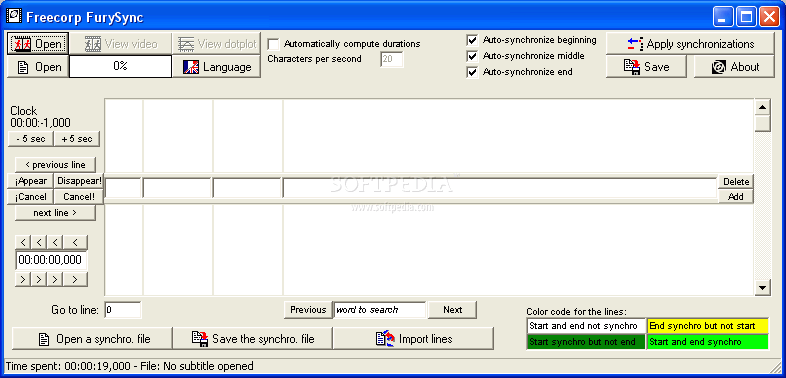Viewport: 786px width, 378px height.
Task: Click the leftmost '>' arrow below the time field
Action: tap(23, 279)
